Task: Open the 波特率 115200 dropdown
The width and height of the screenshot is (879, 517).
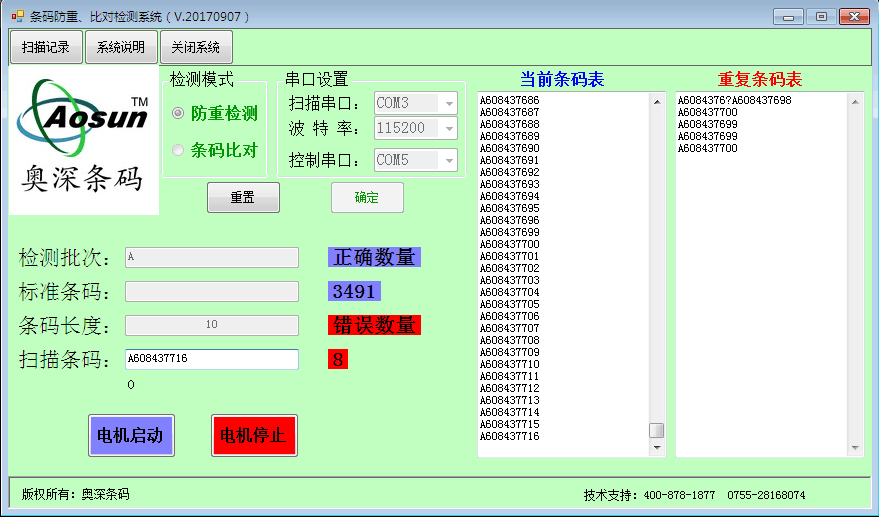Action: (449, 128)
